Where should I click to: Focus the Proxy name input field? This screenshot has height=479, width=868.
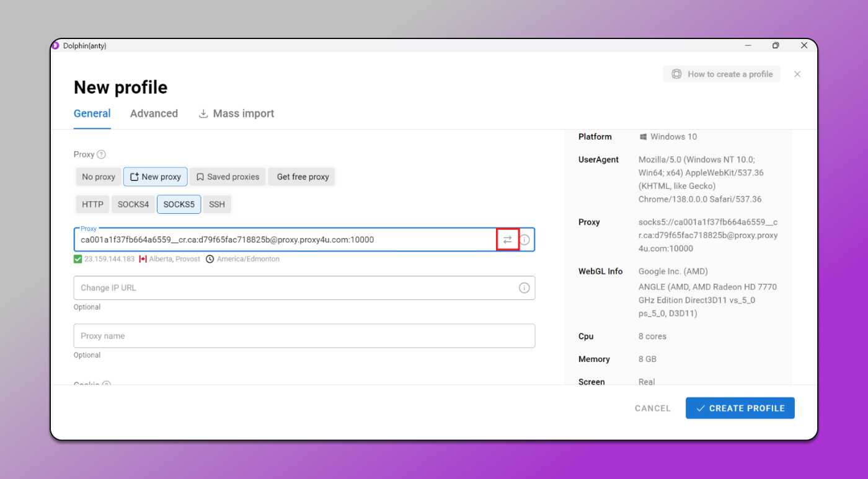(304, 336)
